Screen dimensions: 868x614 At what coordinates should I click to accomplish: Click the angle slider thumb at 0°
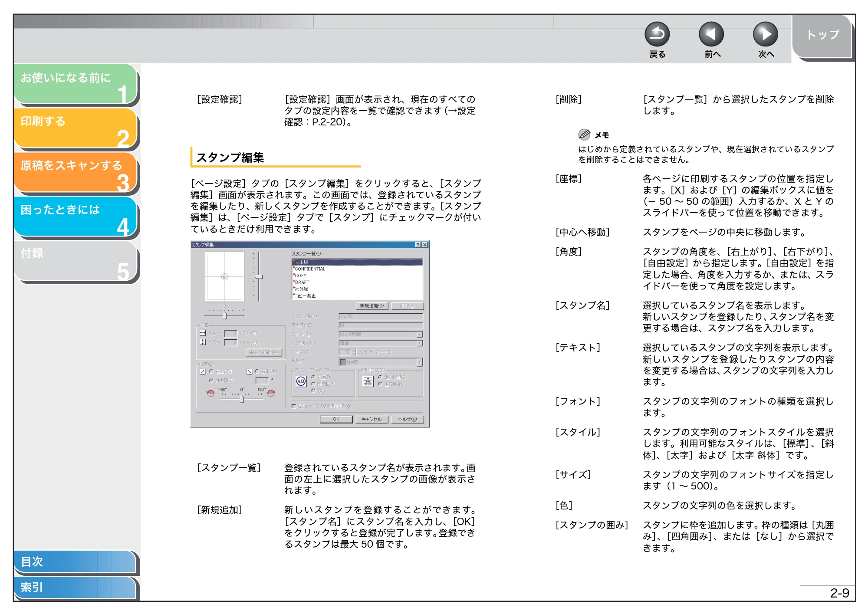point(242,399)
